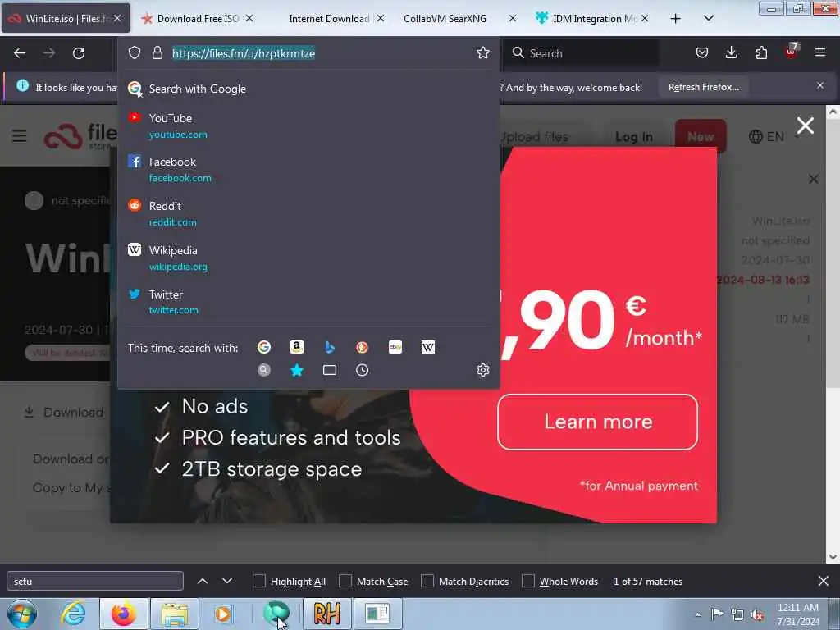Open Windows Explorer folder in taskbar
Screen dimensions: 840x630
pyautogui.click(x=175, y=614)
